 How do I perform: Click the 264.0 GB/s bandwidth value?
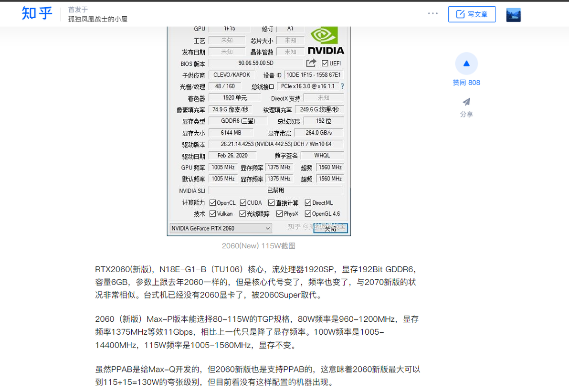318,133
